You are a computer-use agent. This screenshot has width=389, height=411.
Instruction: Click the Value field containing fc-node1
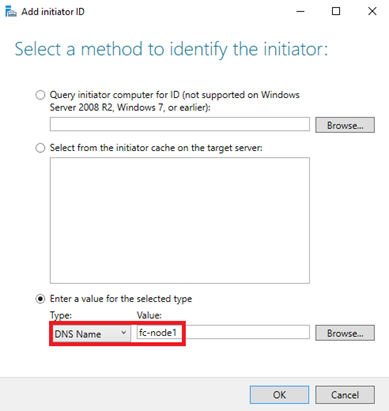tap(223, 332)
